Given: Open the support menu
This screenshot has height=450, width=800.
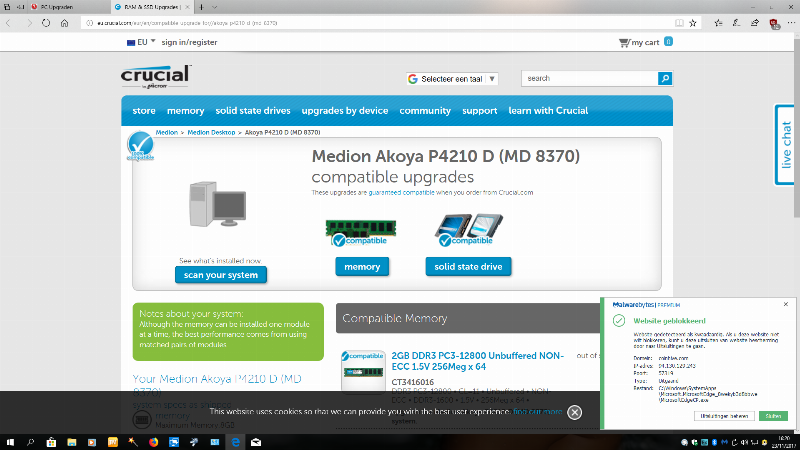Looking at the screenshot, I should (480, 111).
